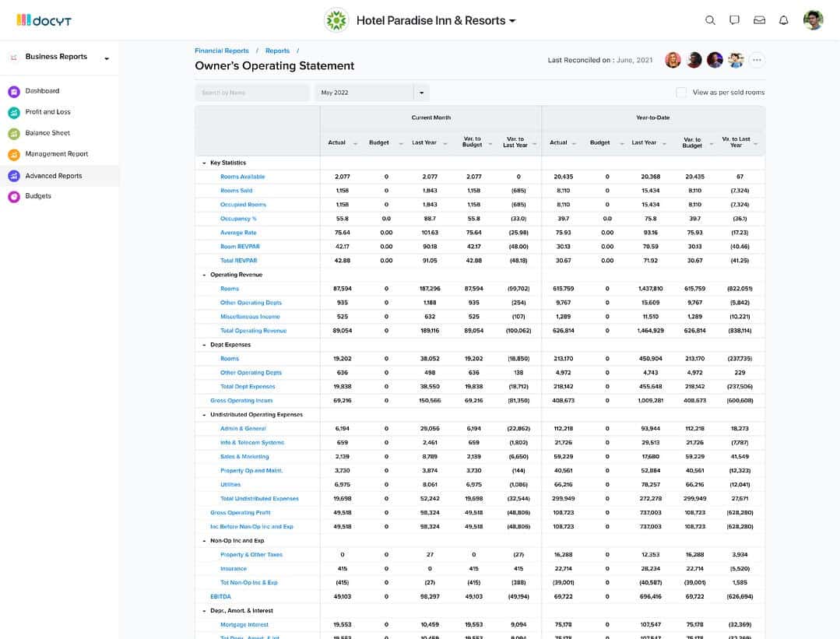Go to Financial Reports breadcrumb link
This screenshot has height=639, width=840.
tap(223, 49)
